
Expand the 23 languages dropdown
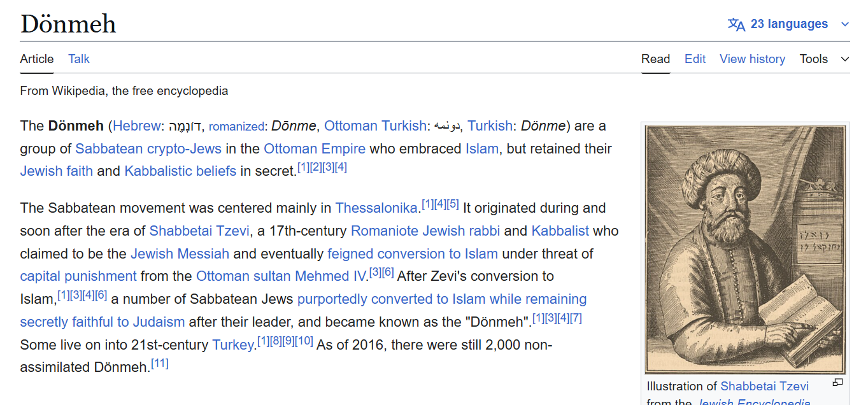(789, 24)
